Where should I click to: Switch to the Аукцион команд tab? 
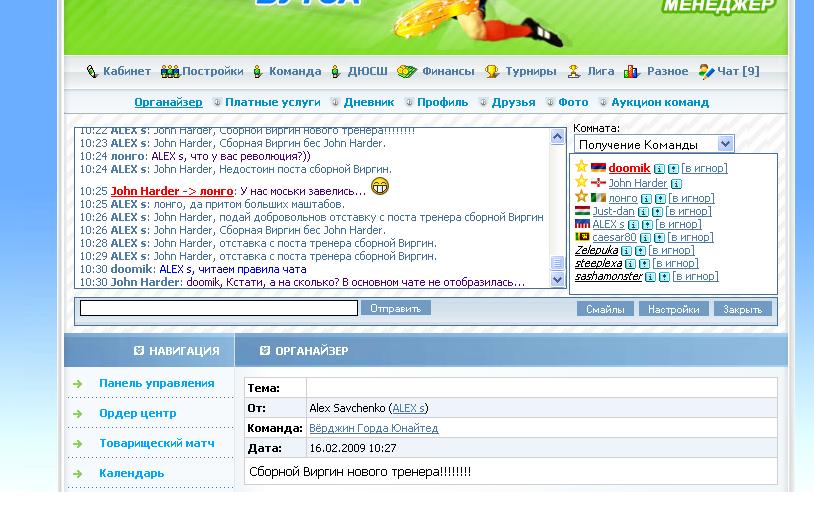pos(659,102)
